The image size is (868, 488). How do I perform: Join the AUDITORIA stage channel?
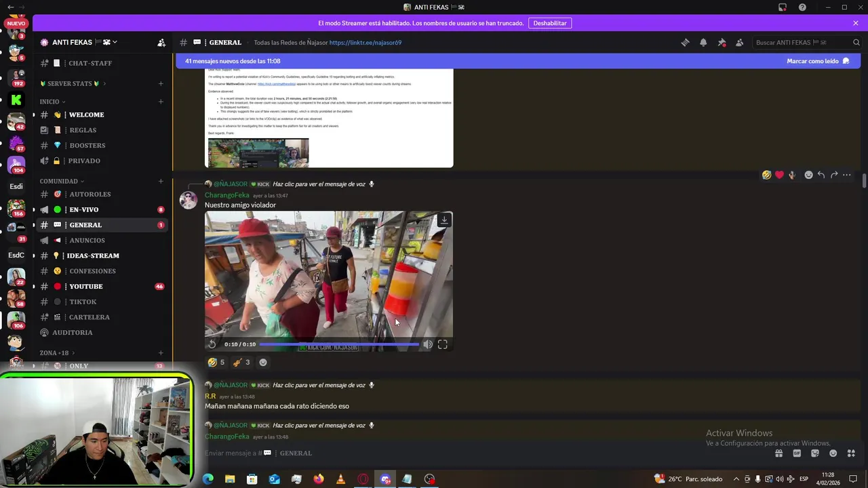(102, 332)
